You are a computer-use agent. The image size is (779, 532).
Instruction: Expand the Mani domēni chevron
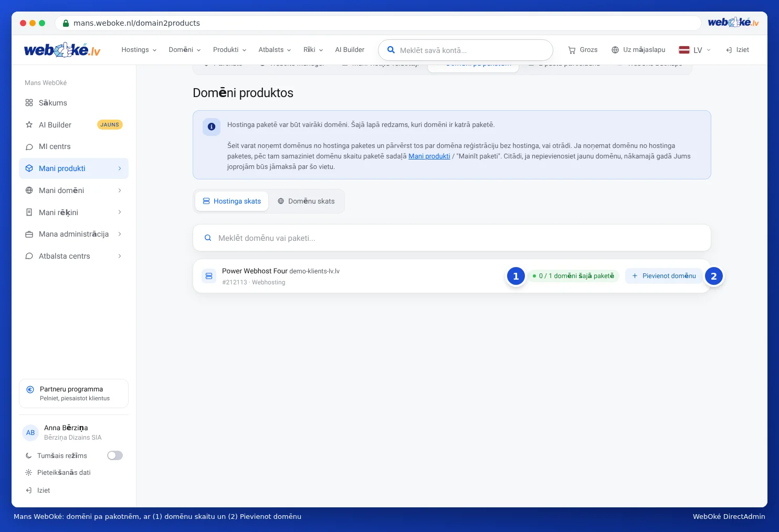[120, 190]
